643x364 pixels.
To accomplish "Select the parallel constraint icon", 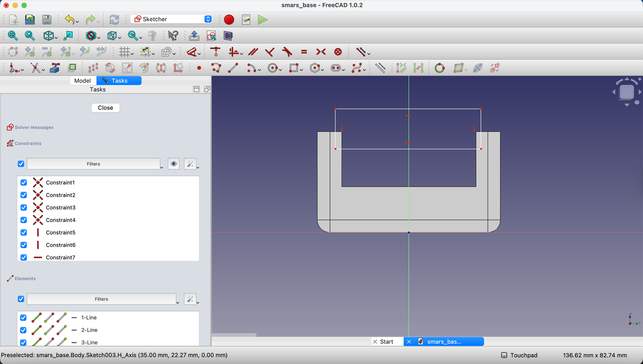I will point(253,52).
